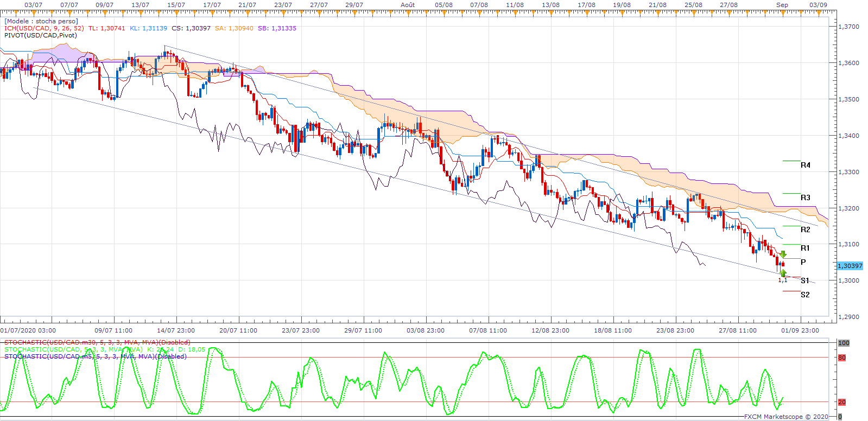Select the PIVOT(USD/CAD,Pivot) indicator label
This screenshot has width=868, height=421.
(41, 35)
